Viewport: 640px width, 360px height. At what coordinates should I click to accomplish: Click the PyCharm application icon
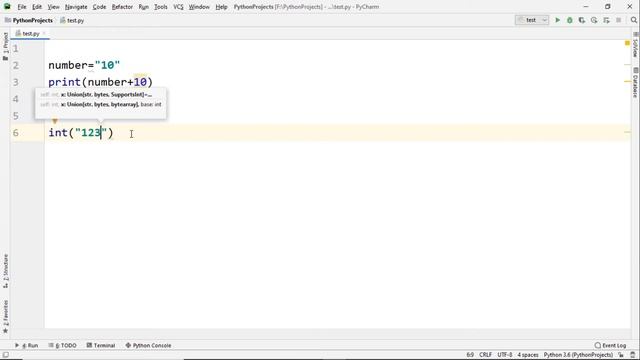click(x=7, y=7)
